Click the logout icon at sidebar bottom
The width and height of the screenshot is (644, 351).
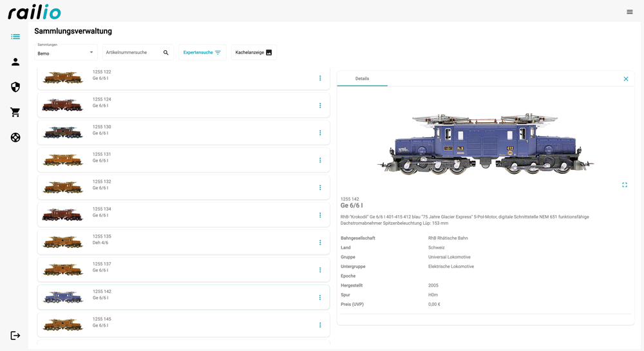[x=15, y=336]
